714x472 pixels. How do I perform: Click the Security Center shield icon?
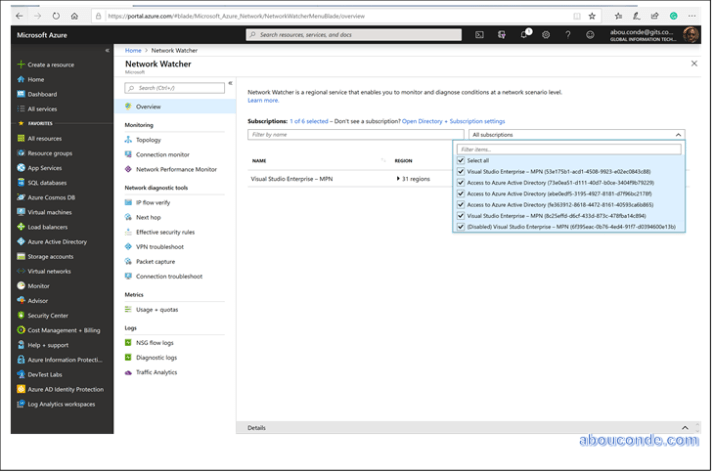click(x=19, y=315)
